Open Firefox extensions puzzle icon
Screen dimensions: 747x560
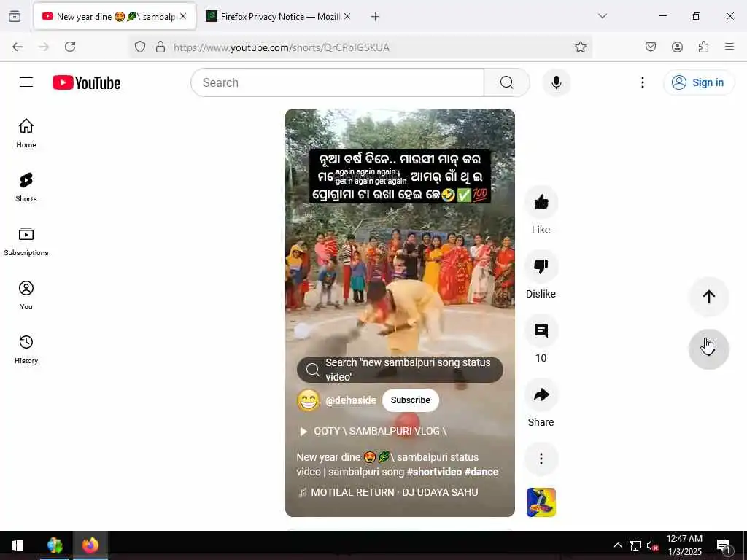(703, 47)
